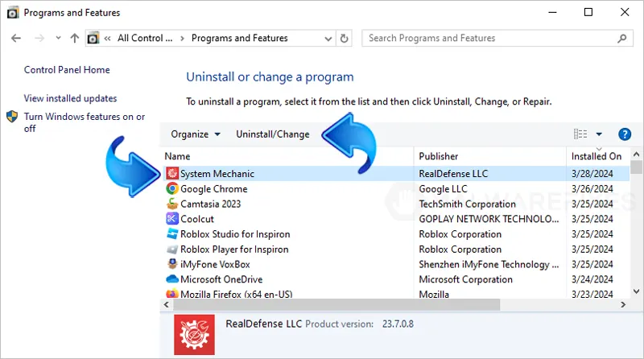The height and width of the screenshot is (359, 644).
Task: Expand the address bar history dropdown
Action: [x=328, y=39]
